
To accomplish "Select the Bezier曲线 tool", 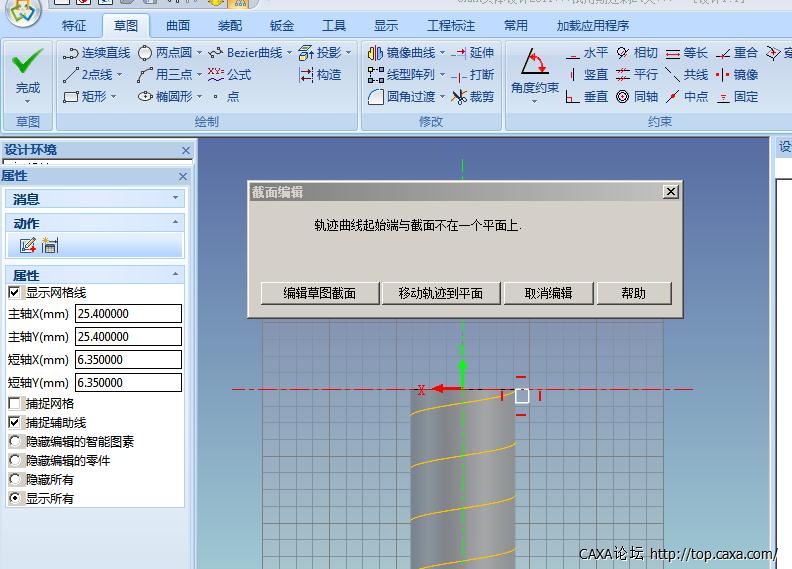I will [x=245, y=53].
